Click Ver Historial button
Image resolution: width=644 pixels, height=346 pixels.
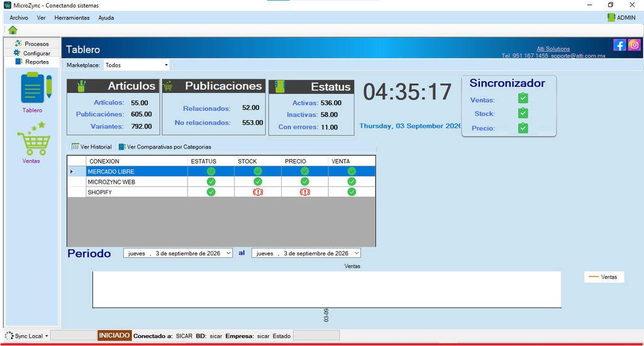92,147
